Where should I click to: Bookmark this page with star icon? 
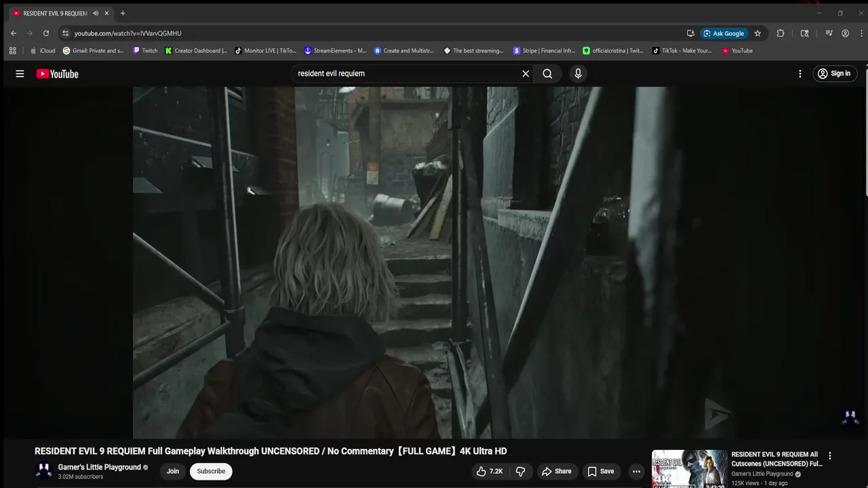click(x=757, y=33)
